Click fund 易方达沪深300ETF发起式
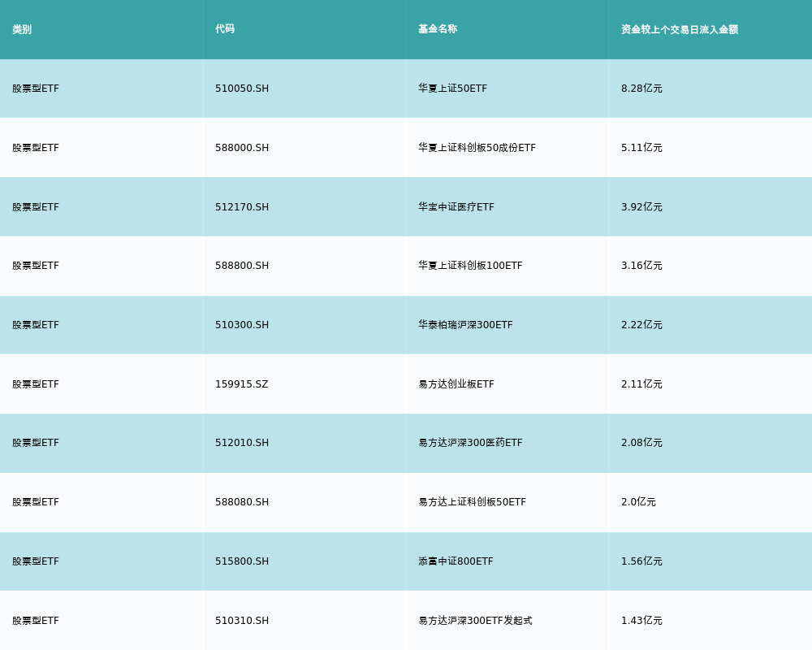The width and height of the screenshot is (812, 650). (475, 621)
